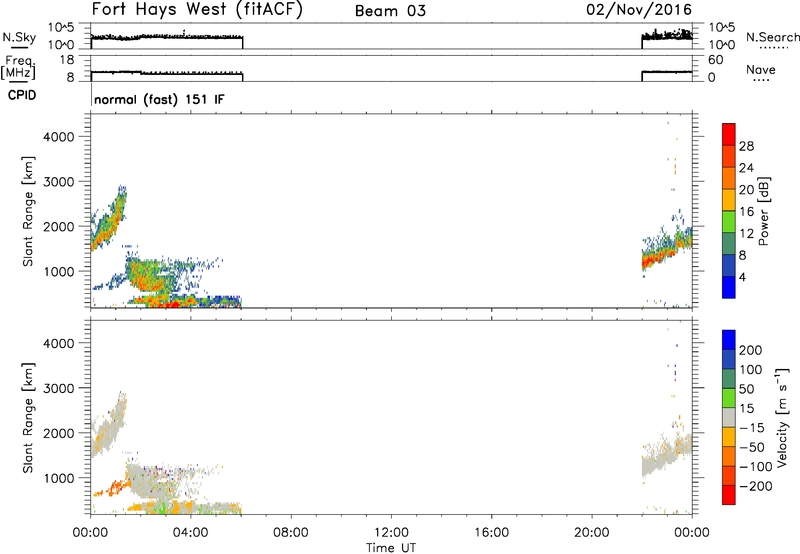Click the power echo band near 22:00 UT
This screenshot has width=800, height=554.
pyautogui.click(x=666, y=250)
